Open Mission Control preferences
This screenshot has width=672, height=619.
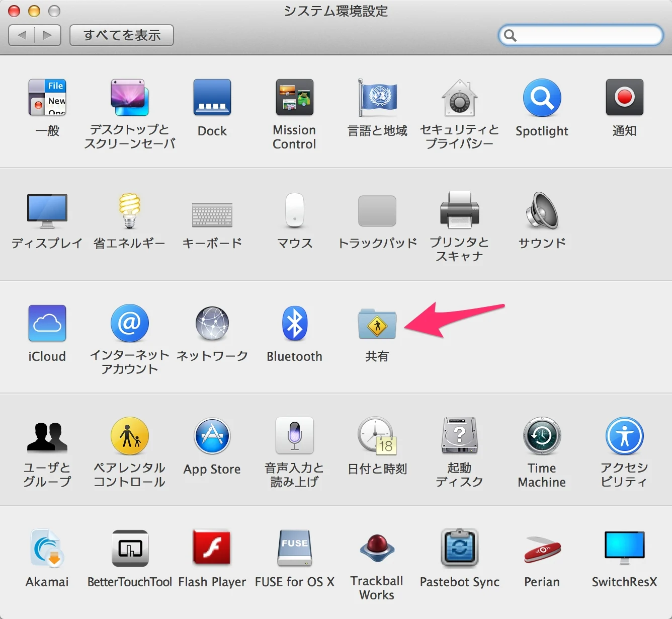pyautogui.click(x=295, y=98)
